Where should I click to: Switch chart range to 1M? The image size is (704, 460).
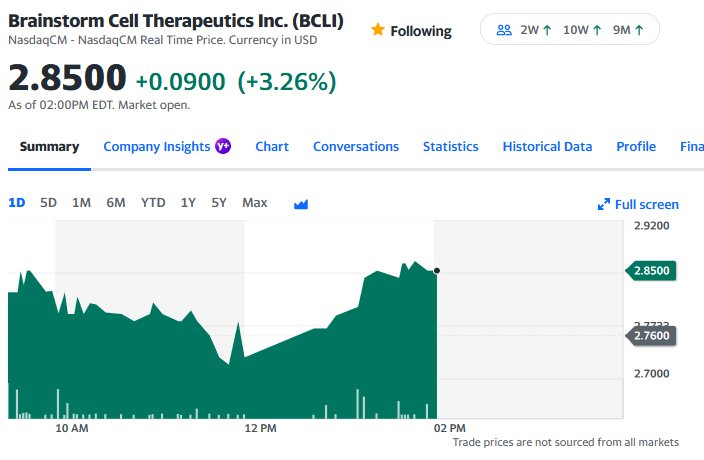[81, 203]
